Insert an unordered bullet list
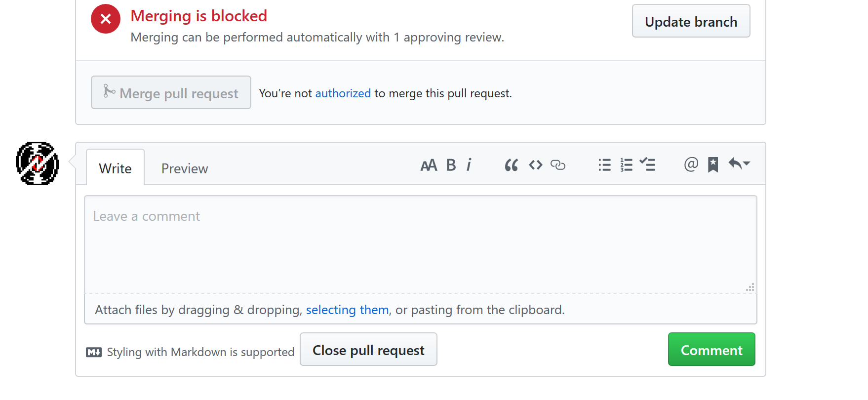The width and height of the screenshot is (868, 400). point(604,165)
